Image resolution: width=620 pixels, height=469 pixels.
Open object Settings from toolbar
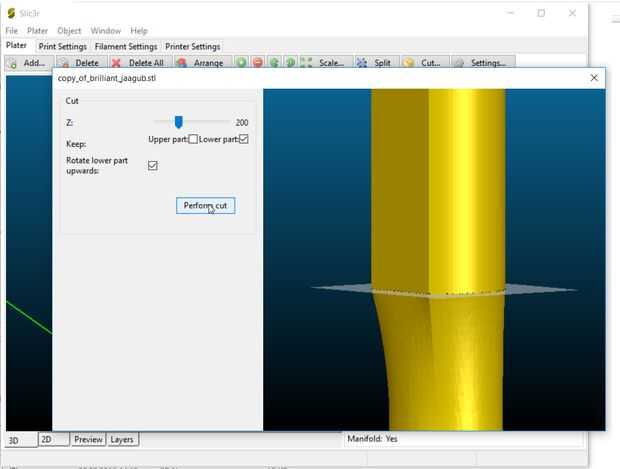click(x=484, y=63)
